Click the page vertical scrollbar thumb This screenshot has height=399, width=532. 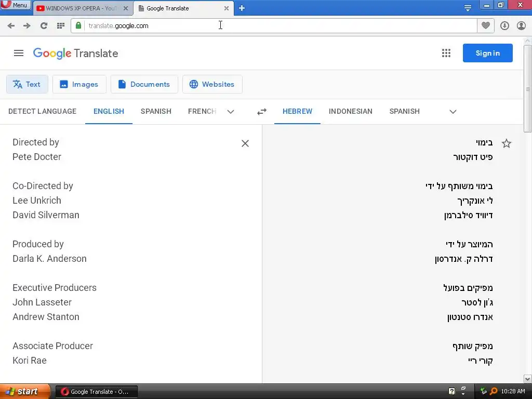pos(528,89)
